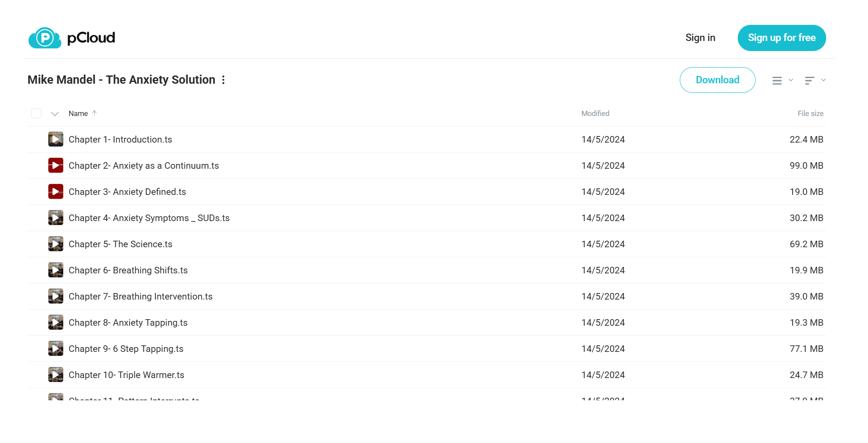Viewport: 868px width, 443px height.
Task: Click Sign up for free button
Action: (782, 38)
